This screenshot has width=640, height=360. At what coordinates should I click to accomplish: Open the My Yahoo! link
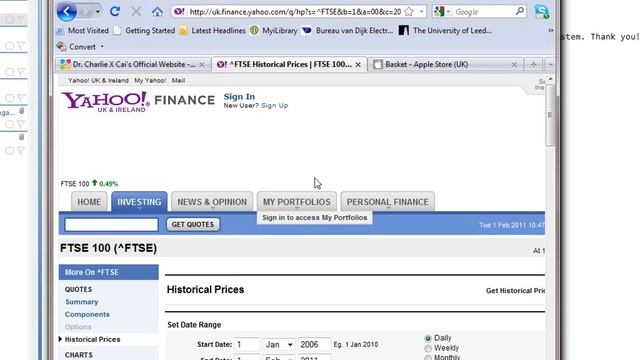tap(150, 80)
